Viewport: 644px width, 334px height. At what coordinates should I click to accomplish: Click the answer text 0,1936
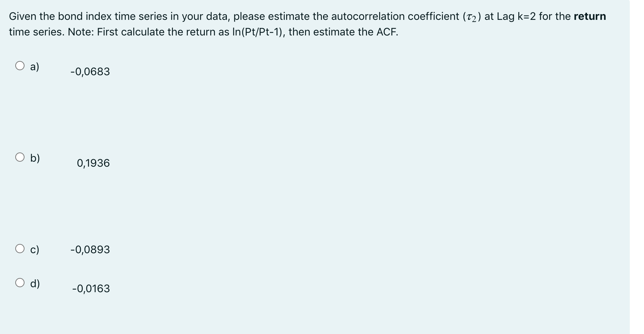pyautogui.click(x=93, y=163)
